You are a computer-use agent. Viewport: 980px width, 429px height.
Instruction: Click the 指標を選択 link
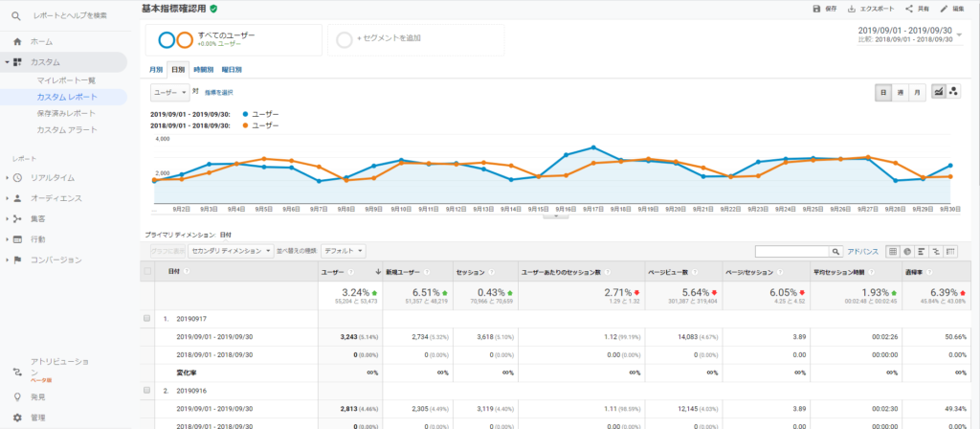tap(219, 92)
